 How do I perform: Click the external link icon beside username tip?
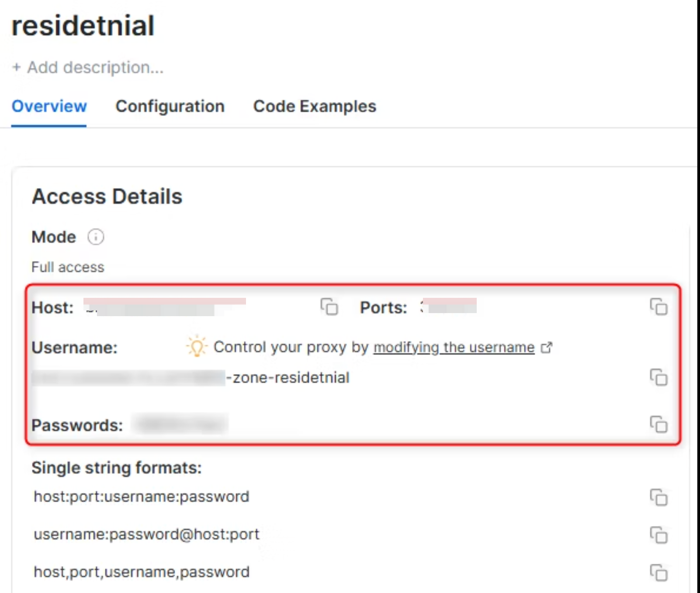point(547,348)
